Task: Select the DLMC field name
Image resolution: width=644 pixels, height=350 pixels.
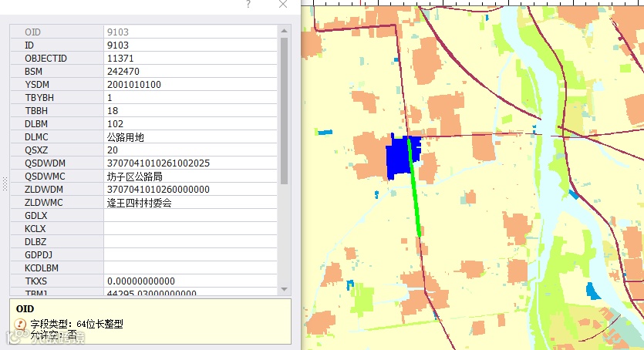Action: point(36,137)
